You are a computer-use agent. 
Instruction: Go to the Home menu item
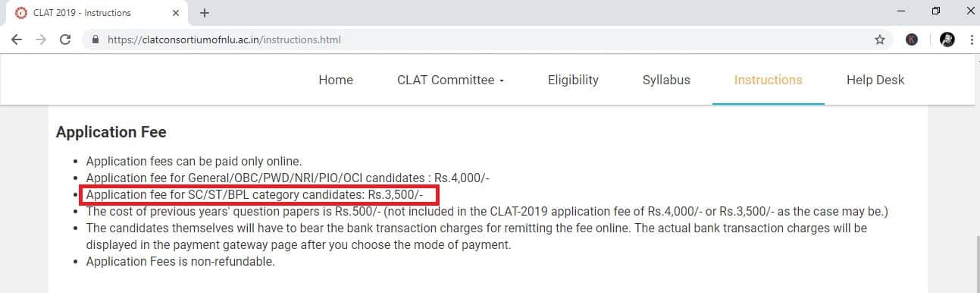point(336,80)
